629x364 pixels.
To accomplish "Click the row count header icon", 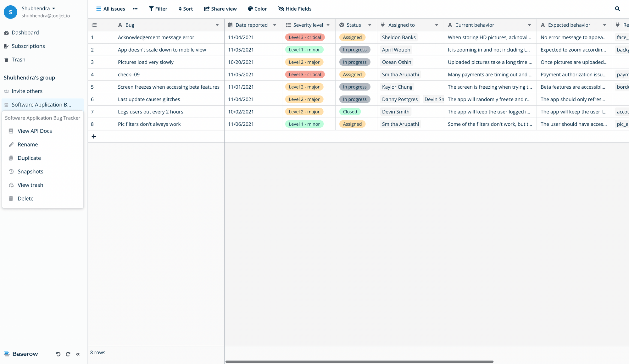I will tap(94, 25).
